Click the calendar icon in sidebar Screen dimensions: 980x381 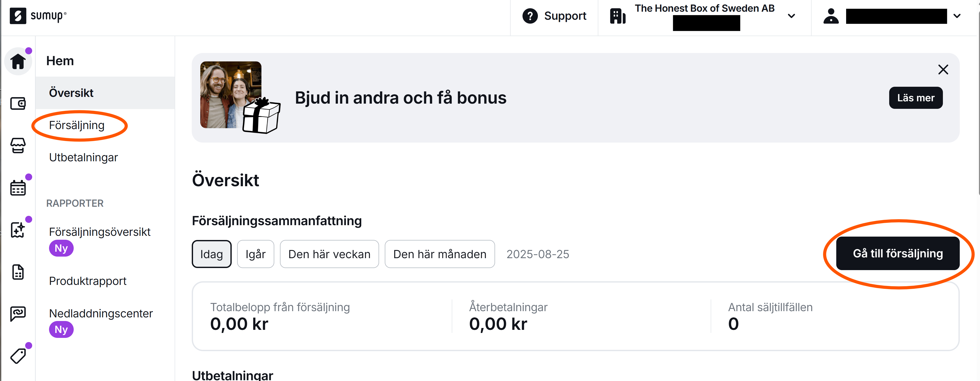pyautogui.click(x=18, y=188)
